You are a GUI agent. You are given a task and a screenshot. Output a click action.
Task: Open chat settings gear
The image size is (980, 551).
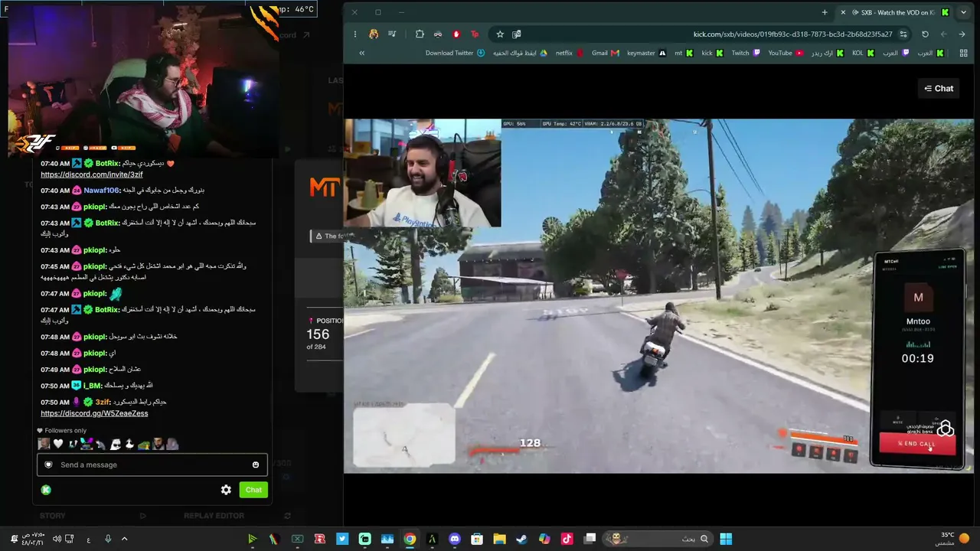tap(226, 490)
